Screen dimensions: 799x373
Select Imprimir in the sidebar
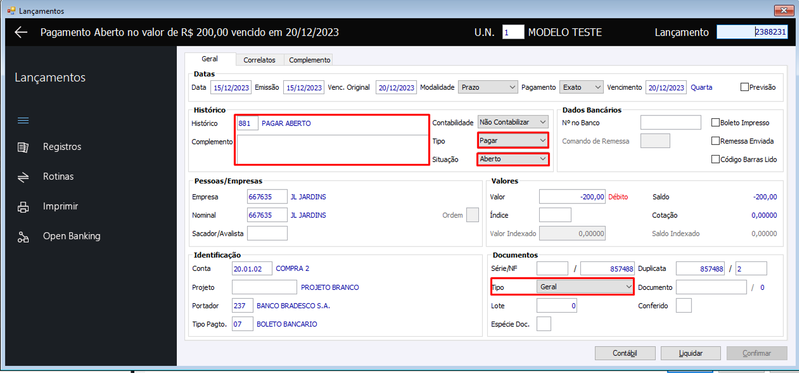60,207
